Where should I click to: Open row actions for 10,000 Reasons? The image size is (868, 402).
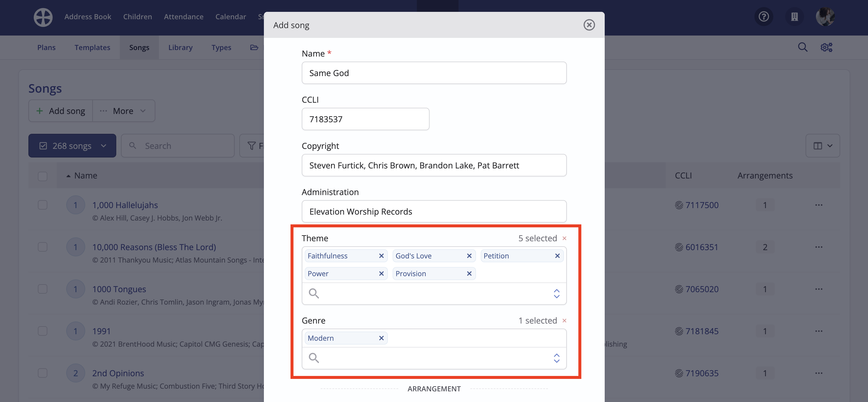(x=819, y=247)
